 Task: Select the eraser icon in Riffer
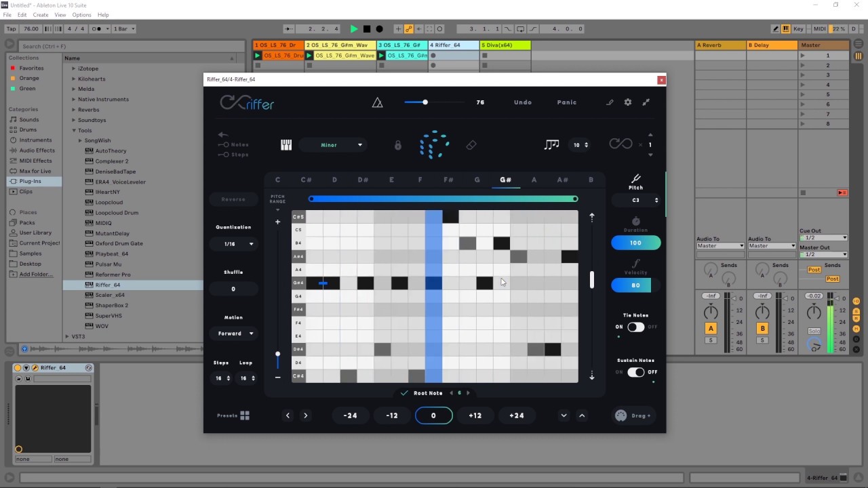pyautogui.click(x=471, y=145)
